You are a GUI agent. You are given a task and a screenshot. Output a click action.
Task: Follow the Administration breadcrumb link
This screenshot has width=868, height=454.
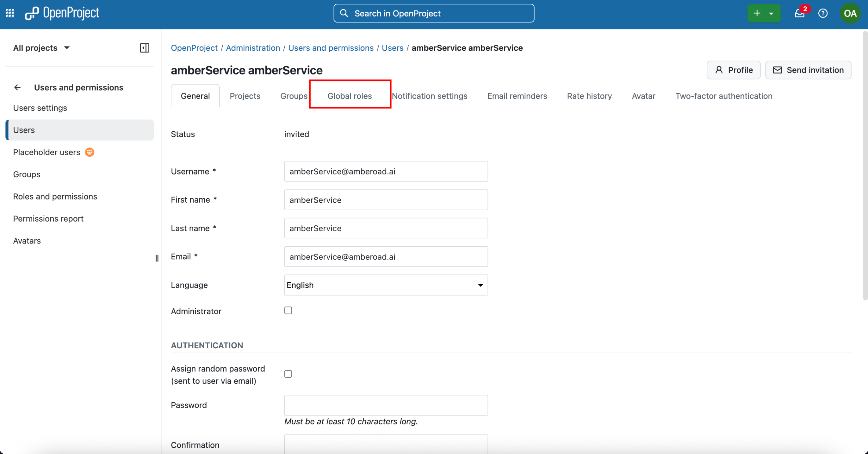coord(253,48)
